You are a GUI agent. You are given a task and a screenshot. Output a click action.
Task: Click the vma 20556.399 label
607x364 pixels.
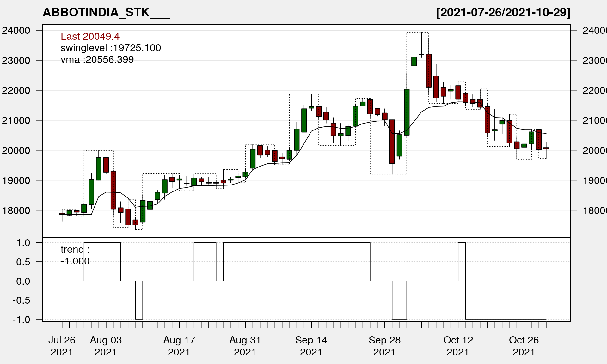click(x=97, y=60)
